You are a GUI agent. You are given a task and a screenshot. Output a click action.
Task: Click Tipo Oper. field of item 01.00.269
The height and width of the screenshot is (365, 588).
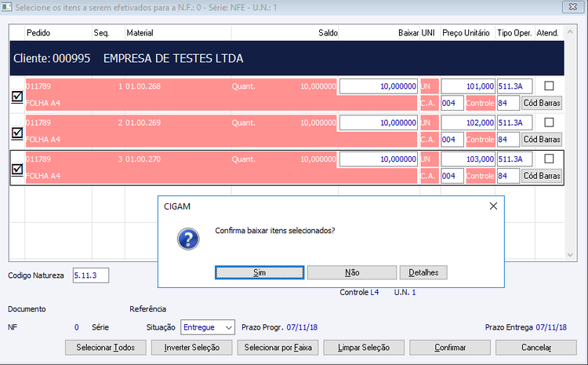(515, 122)
